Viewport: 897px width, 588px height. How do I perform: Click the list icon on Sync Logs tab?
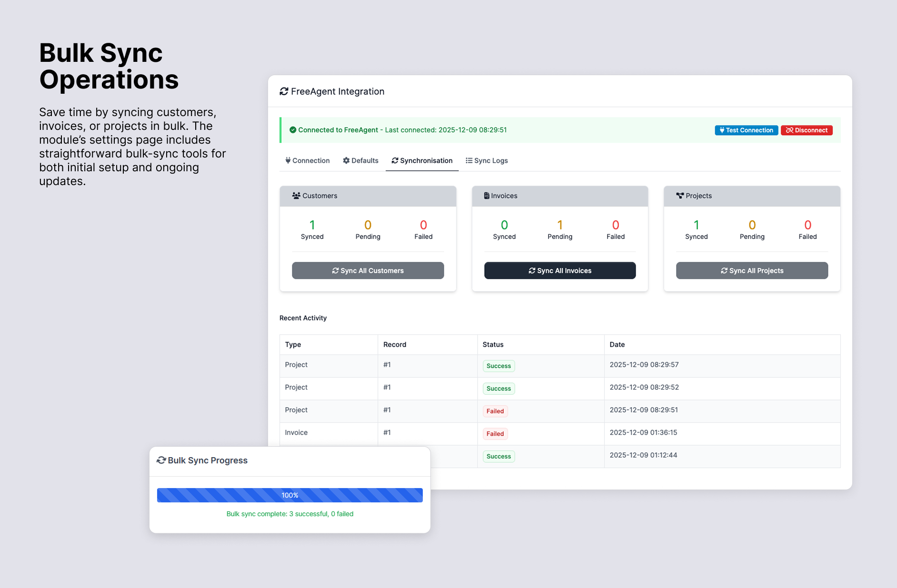[468, 160]
